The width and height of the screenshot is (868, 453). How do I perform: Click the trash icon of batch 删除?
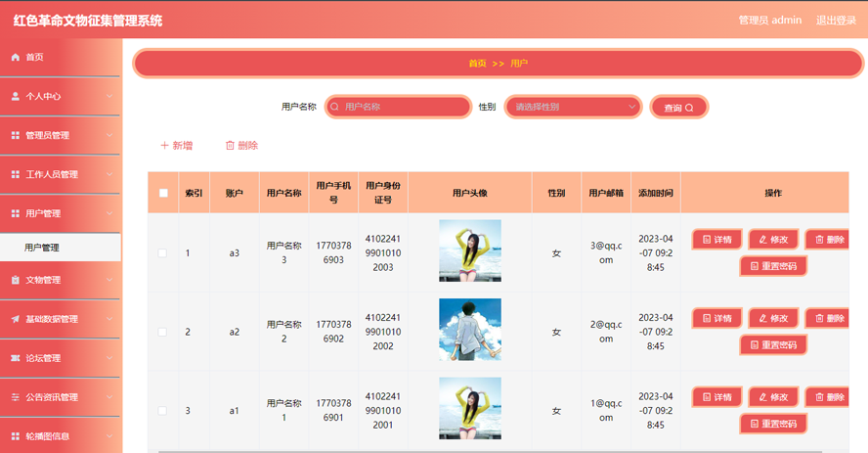pos(230,146)
